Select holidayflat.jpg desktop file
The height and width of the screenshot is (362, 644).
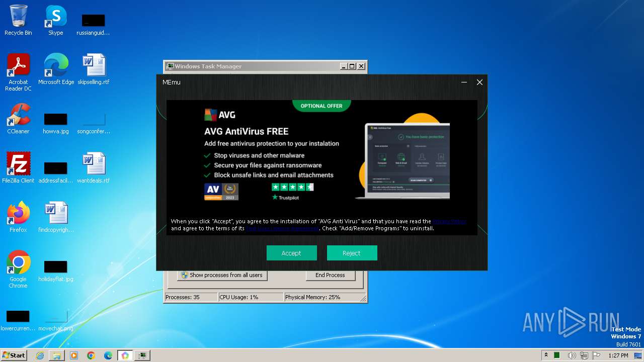[x=55, y=270]
